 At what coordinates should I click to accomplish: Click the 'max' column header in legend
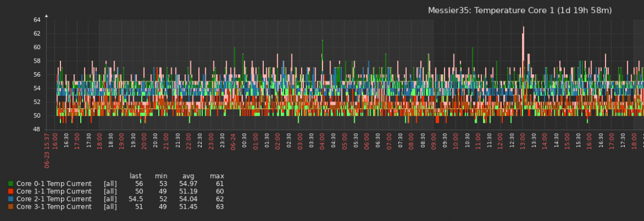[217, 176]
